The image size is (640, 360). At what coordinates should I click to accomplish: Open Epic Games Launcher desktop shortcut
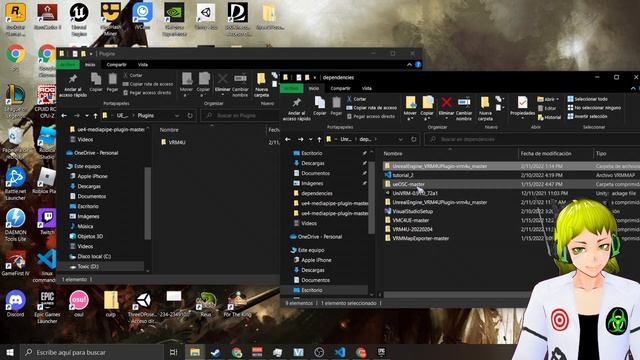pyautogui.click(x=47, y=307)
